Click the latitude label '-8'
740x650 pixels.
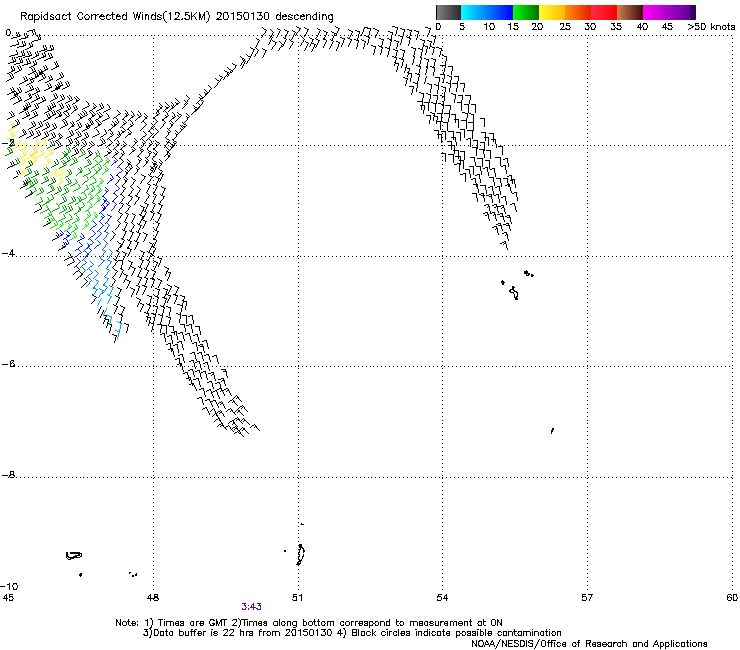pyautogui.click(x=8, y=474)
